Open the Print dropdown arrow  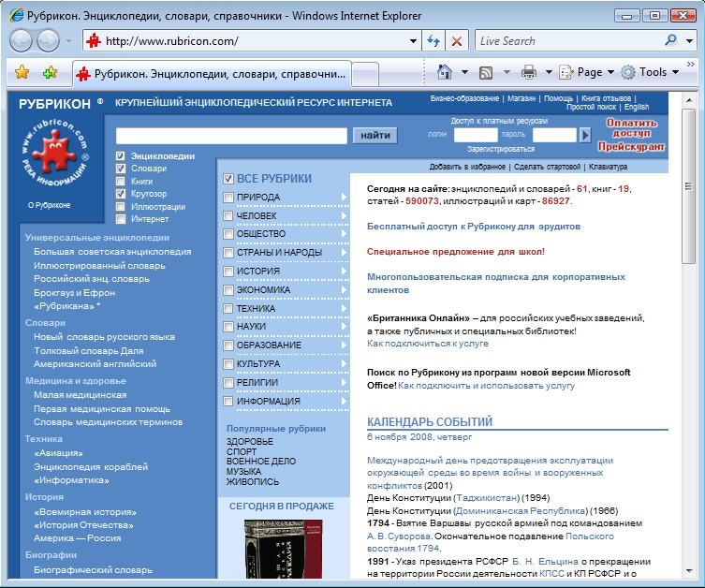(549, 72)
